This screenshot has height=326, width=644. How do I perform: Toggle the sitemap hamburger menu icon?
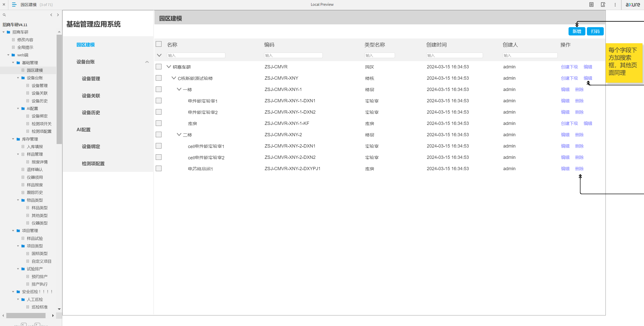point(14,5)
